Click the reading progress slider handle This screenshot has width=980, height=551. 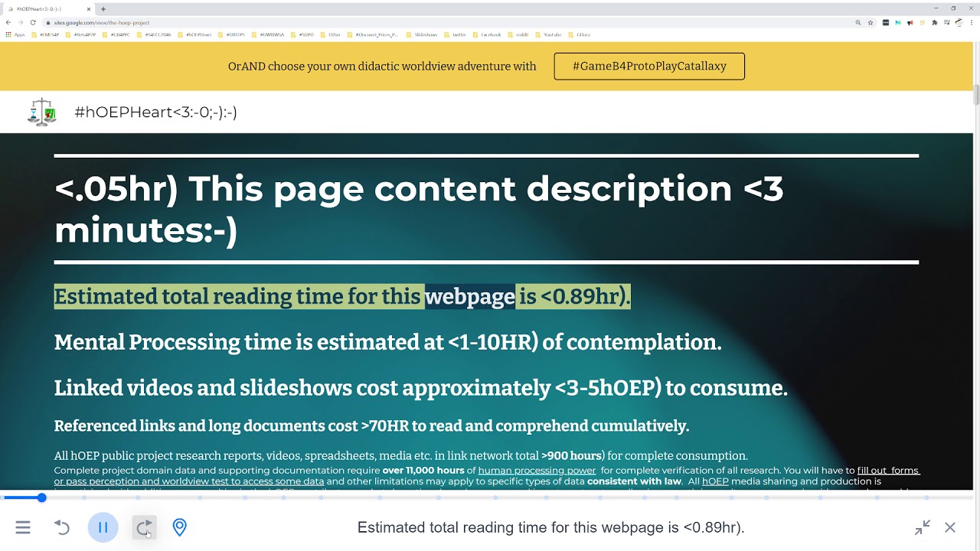41,497
